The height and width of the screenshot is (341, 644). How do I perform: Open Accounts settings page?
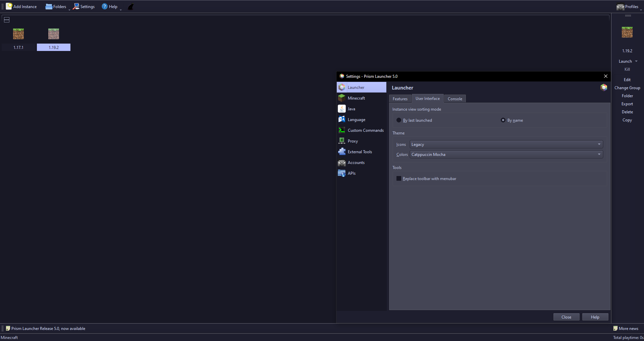[x=362, y=162]
